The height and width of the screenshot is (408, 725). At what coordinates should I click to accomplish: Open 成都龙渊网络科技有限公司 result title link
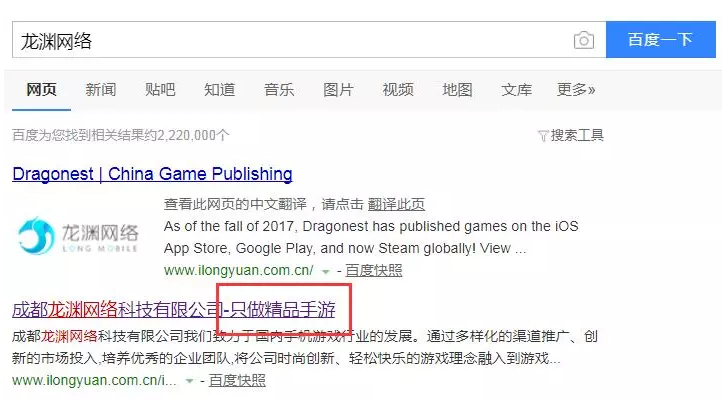tap(174, 309)
